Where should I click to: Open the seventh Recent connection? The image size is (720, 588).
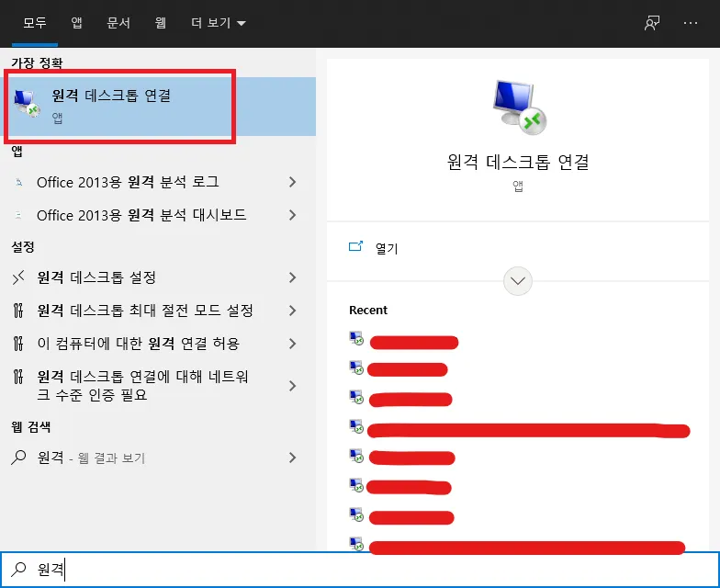pyautogui.click(x=402, y=516)
